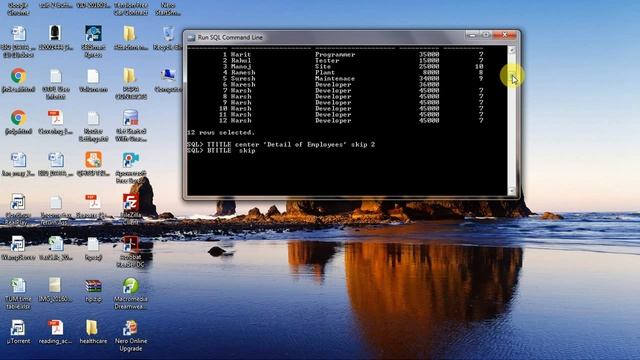
Task: Click the 'Programmer' designation value
Action: pyautogui.click(x=335, y=54)
